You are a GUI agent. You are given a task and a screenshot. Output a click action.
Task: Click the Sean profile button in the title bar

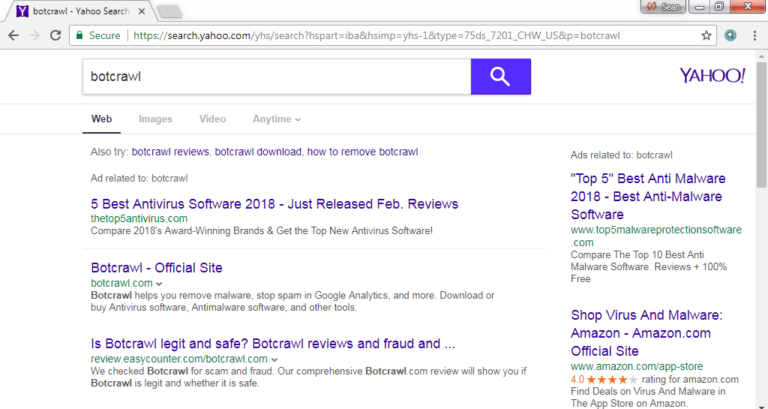coord(663,6)
